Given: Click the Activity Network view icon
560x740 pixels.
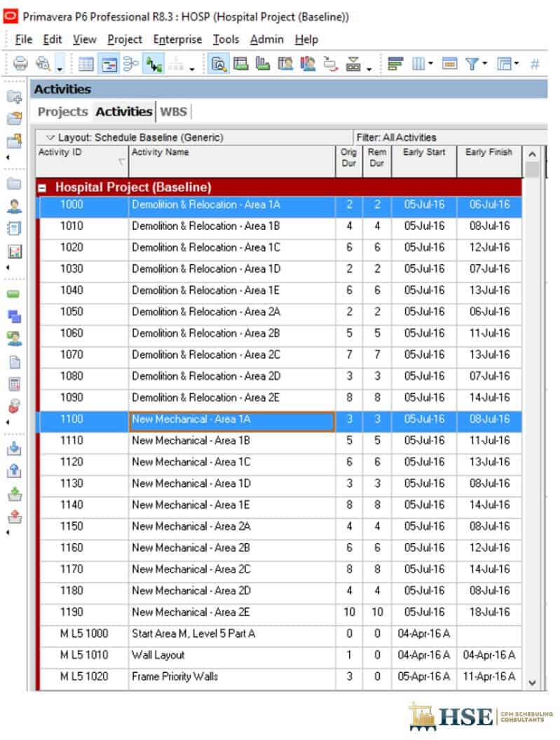Looking at the screenshot, I should (131, 64).
